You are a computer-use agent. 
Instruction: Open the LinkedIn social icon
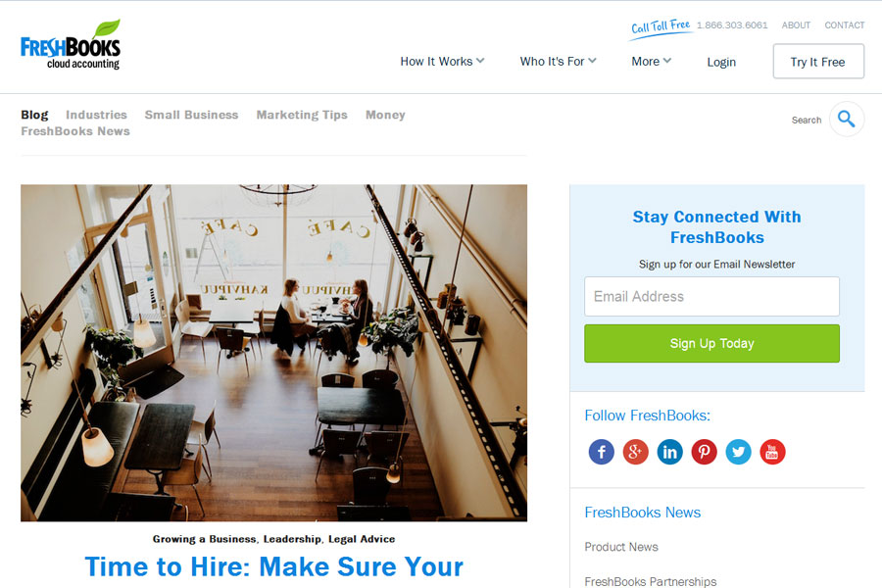pos(670,452)
